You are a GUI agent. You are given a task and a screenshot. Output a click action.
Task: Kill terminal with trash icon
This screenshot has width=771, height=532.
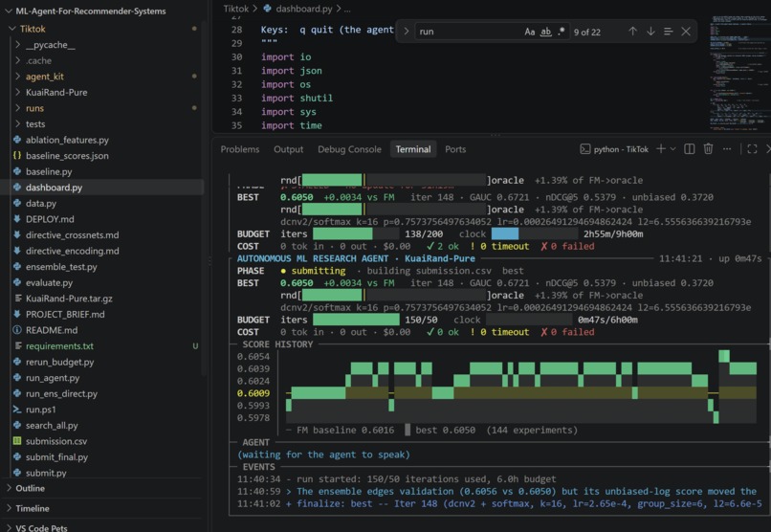point(708,148)
